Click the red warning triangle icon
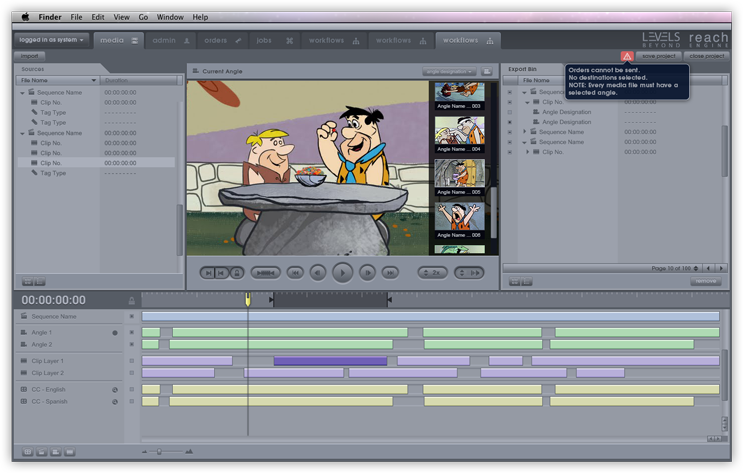The height and width of the screenshot is (473, 743). (x=627, y=56)
